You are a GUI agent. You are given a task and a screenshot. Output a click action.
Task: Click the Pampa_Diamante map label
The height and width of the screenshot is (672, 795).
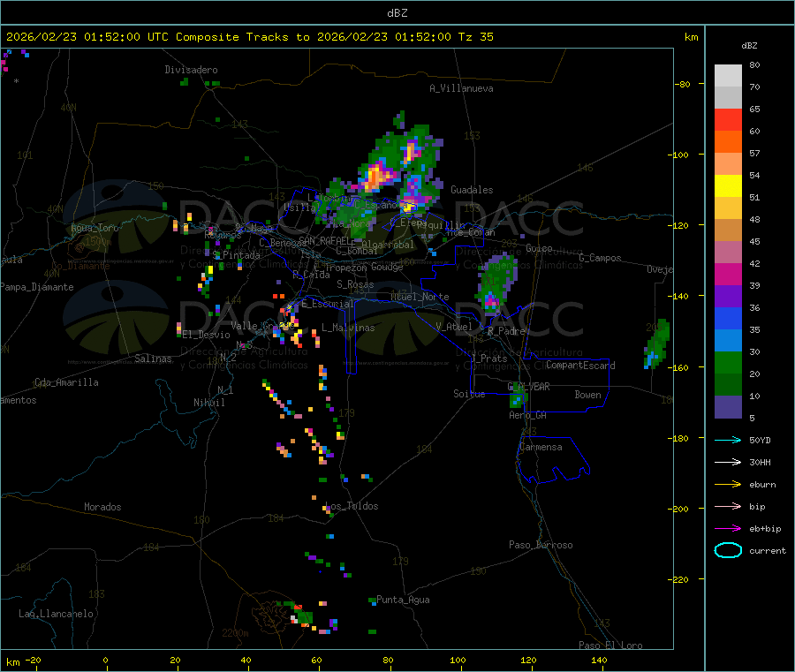pos(36,287)
